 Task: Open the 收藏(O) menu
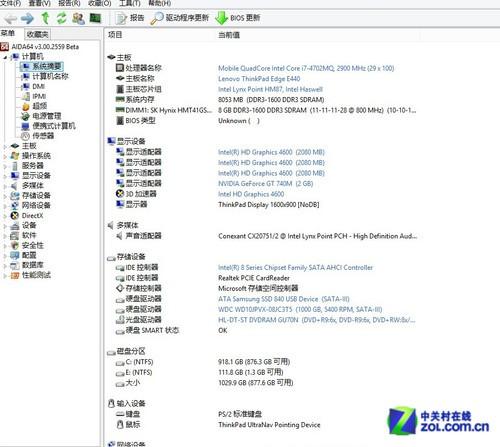pos(100,3)
